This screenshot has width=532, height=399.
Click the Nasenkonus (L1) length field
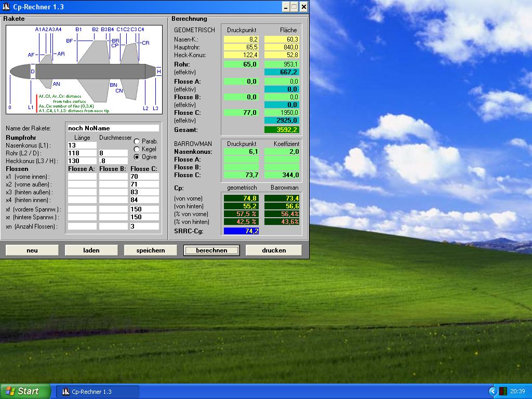point(82,145)
